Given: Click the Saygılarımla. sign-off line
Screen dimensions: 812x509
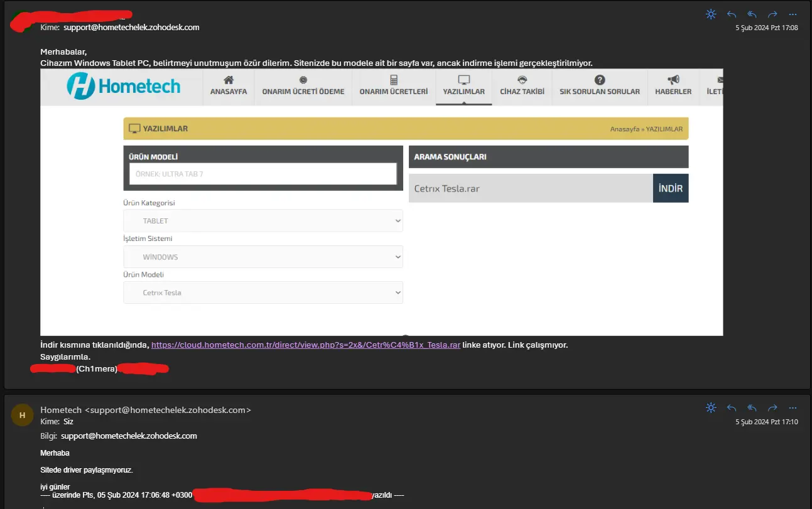Looking at the screenshot, I should pyautogui.click(x=65, y=357).
